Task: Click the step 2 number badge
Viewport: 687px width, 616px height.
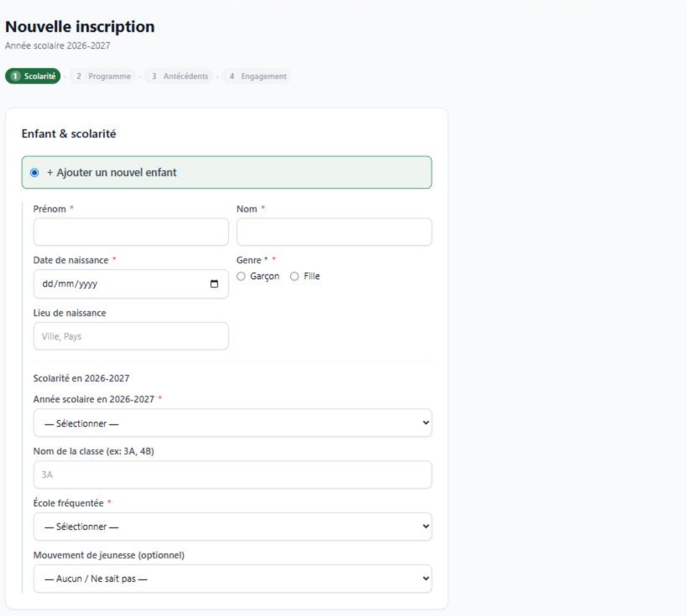Action: (x=79, y=76)
